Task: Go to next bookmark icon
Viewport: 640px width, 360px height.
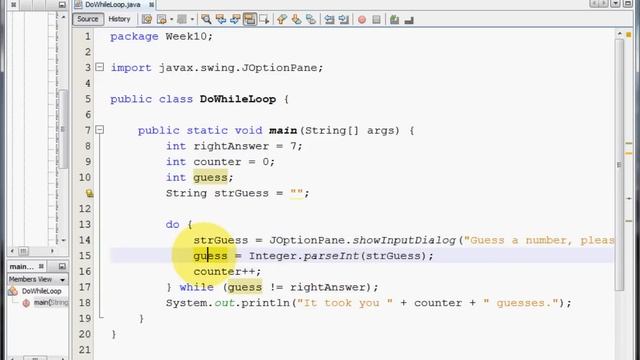Action: pyautogui.click(x=296, y=19)
